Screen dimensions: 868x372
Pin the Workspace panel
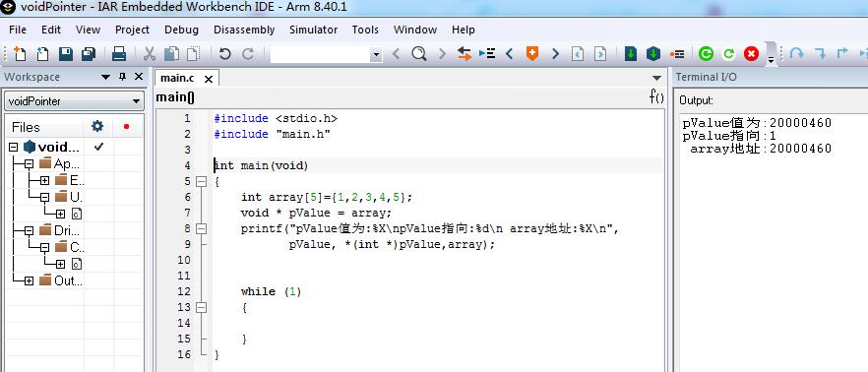tap(123, 77)
